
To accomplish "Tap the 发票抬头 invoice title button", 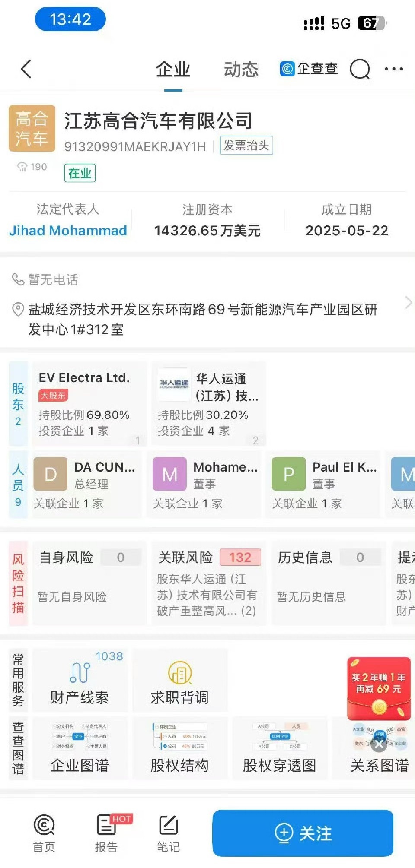I will (x=246, y=146).
